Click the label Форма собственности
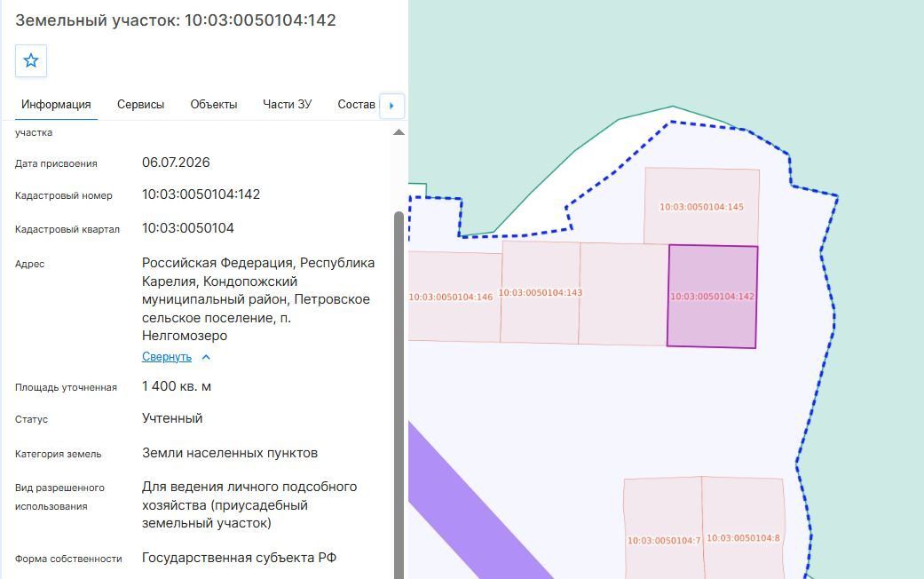This screenshot has height=579, width=924. 68,559
